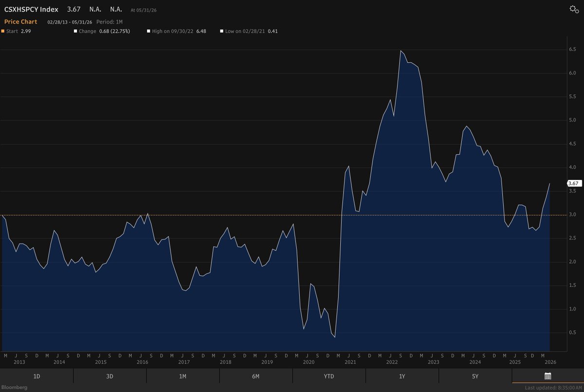Select the 3D time range tab

point(109,376)
